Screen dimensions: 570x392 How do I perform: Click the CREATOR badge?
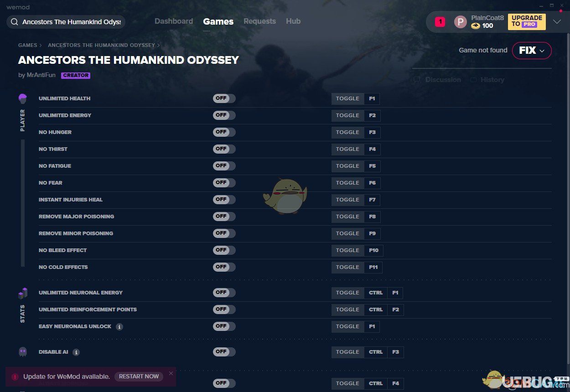pos(76,75)
